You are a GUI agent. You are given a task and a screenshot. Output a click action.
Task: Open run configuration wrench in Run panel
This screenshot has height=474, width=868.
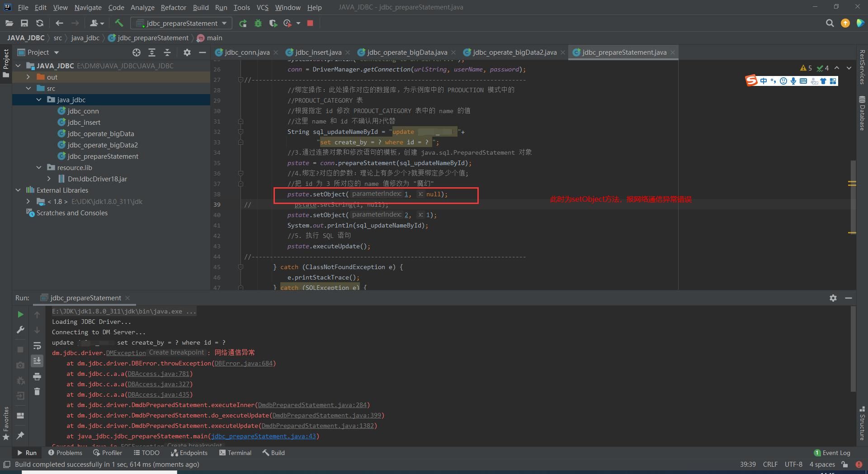(x=20, y=330)
